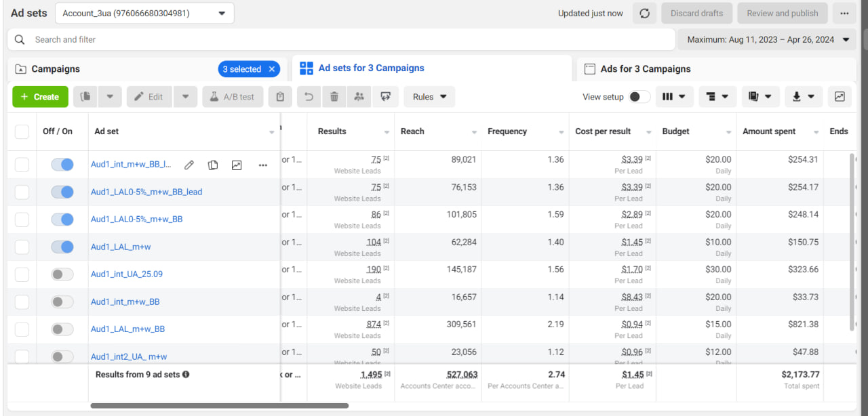Turn off the Aud1_LAL_m+w ad set toggle
Viewport: 868px width, 416px height.
[62, 247]
